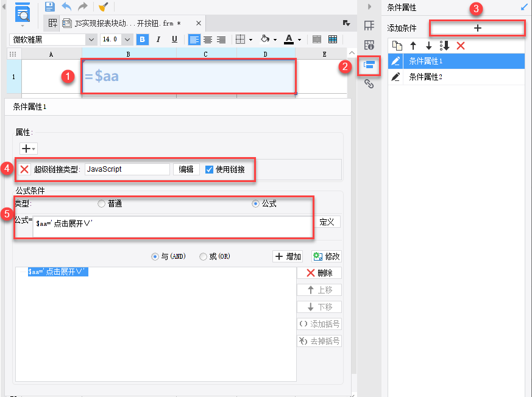Toggle underline formatting
Screen dimensions: 532x397
pyautogui.click(x=174, y=40)
